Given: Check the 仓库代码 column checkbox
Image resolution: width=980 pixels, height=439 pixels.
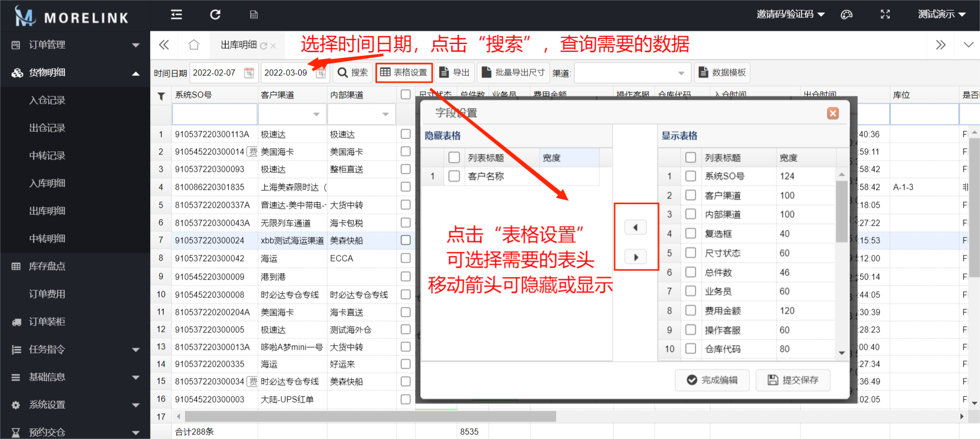Looking at the screenshot, I should coord(690,349).
